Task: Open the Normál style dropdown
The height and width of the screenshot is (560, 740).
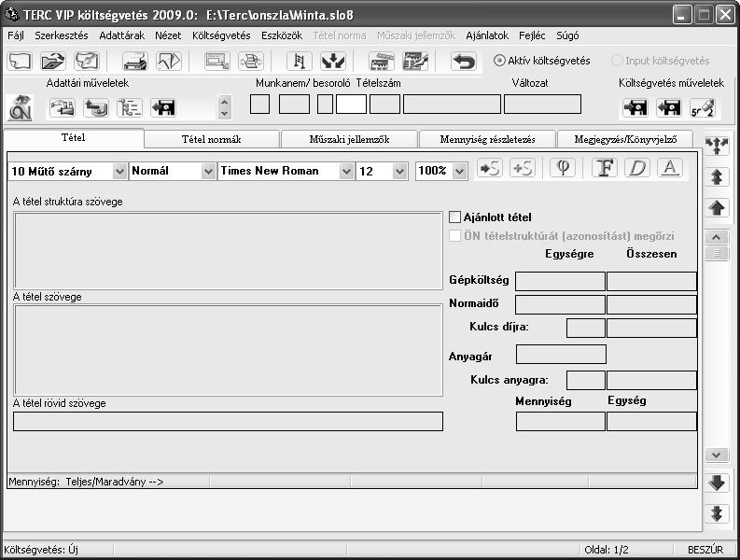Action: [x=208, y=172]
